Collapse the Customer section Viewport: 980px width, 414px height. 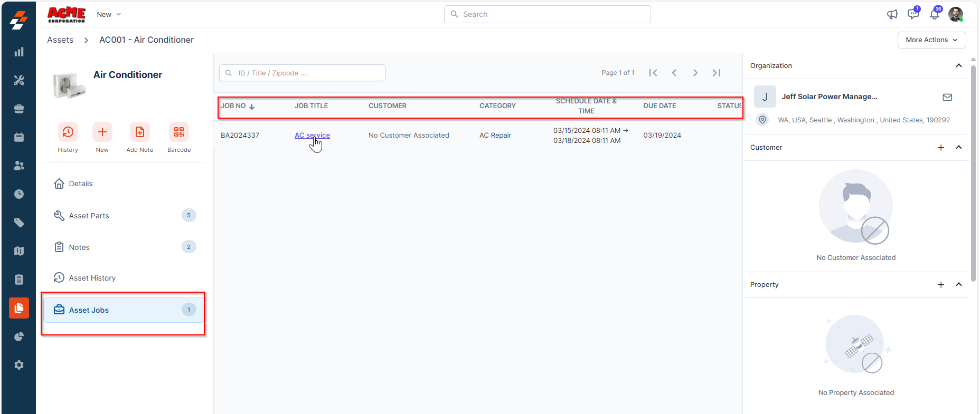pyautogui.click(x=959, y=147)
